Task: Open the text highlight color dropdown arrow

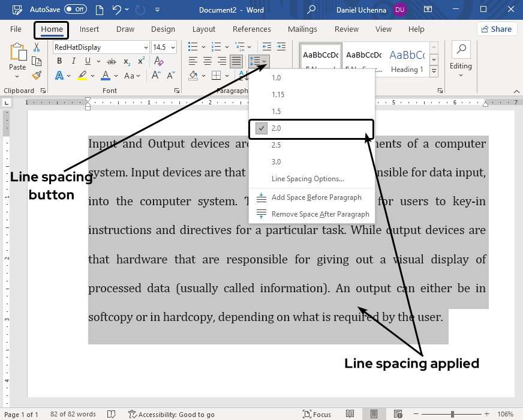Action: pyautogui.click(x=92, y=75)
